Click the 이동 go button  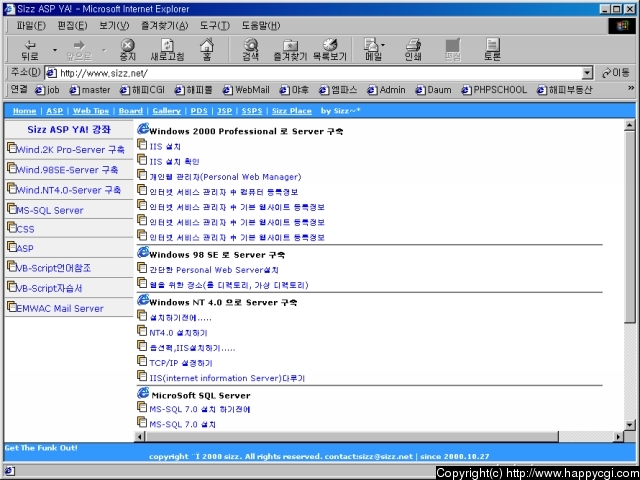tap(616, 73)
